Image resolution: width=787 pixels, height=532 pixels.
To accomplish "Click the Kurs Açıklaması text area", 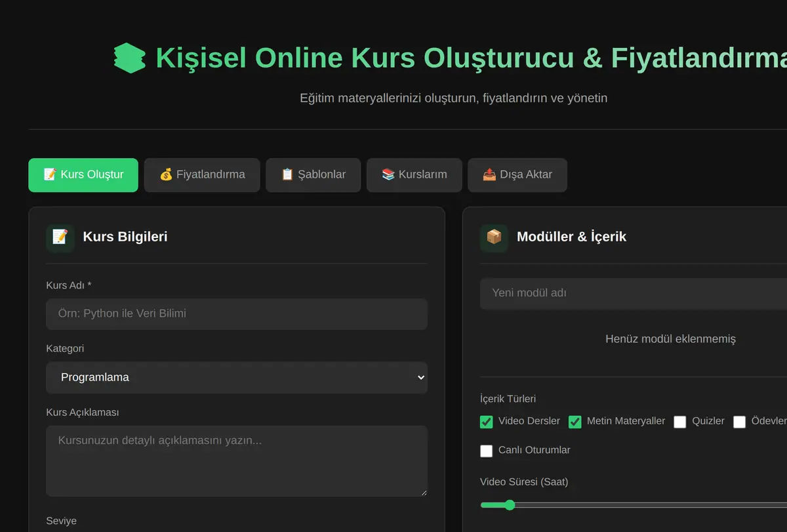I will tap(237, 461).
